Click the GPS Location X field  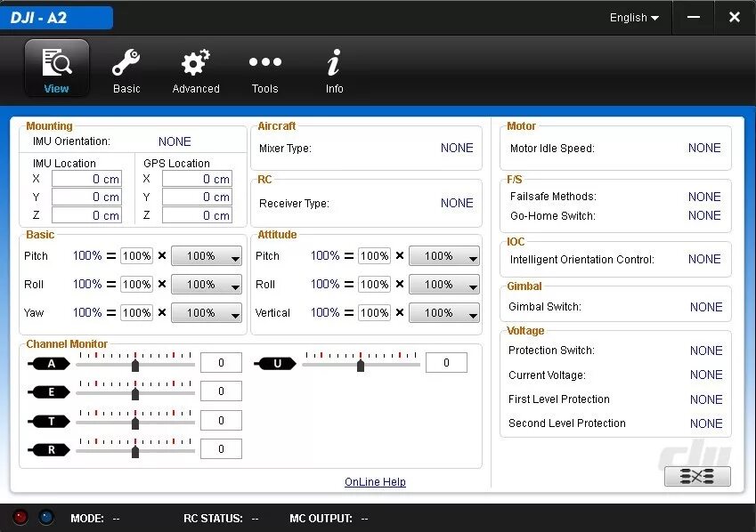(197, 179)
